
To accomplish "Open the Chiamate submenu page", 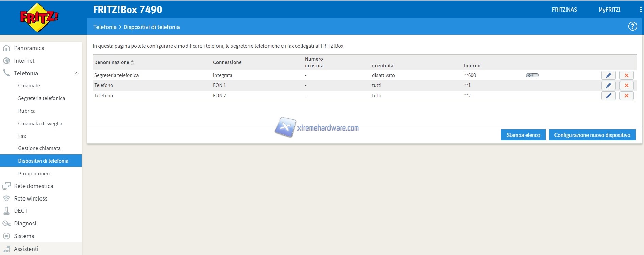I will coord(29,86).
